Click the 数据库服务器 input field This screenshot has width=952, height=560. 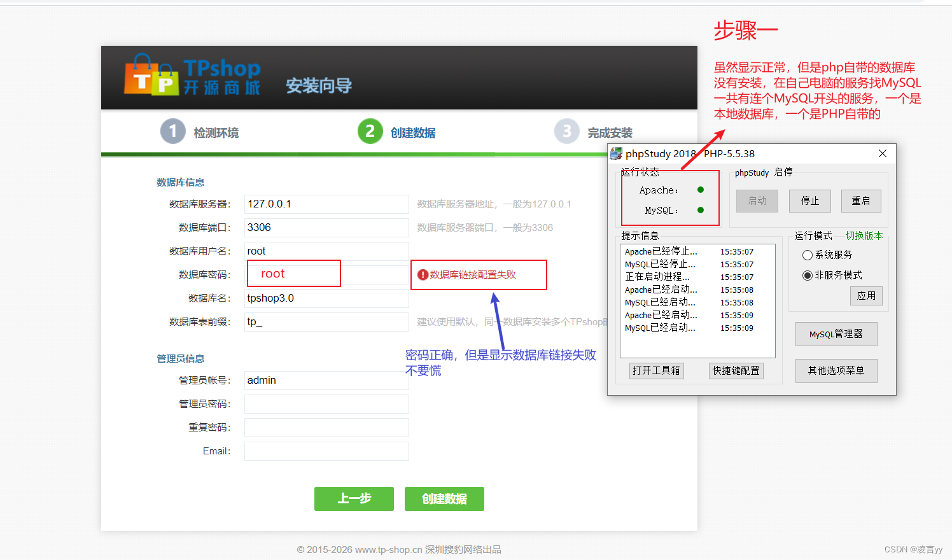[x=326, y=204]
